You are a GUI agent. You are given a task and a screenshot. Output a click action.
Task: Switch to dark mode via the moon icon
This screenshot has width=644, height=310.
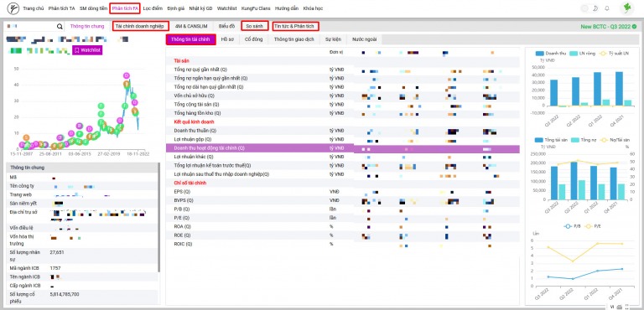point(595,8)
